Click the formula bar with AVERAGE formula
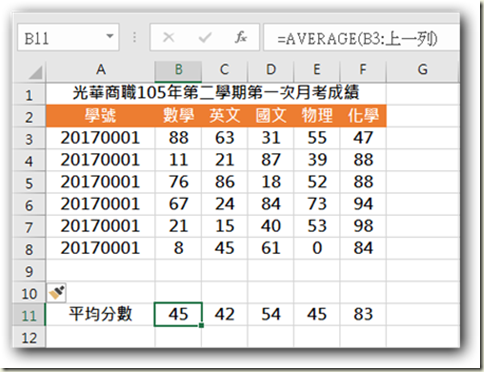Screen dimensions: 484x372 pyautogui.click(x=362, y=38)
